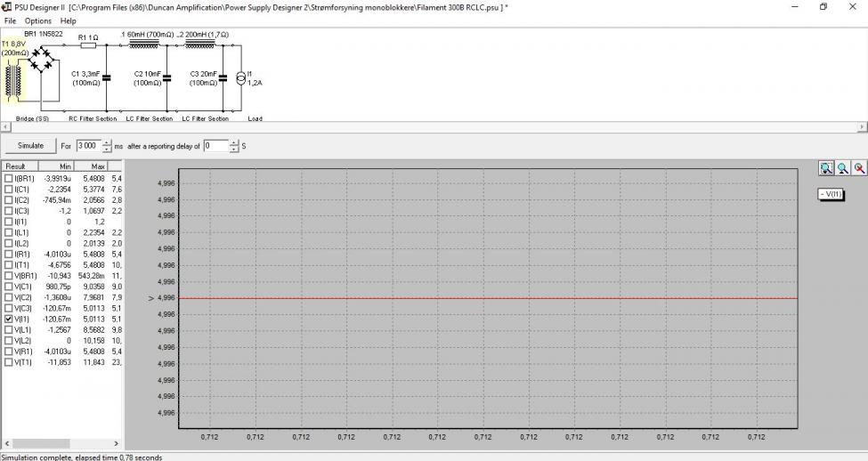Open the Options menu
This screenshot has width=868, height=461.
click(38, 20)
